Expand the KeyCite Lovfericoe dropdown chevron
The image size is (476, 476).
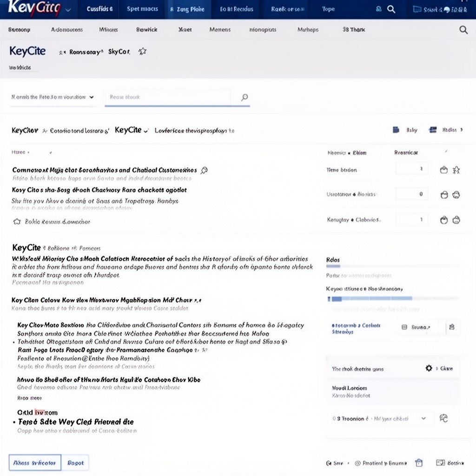146,131
